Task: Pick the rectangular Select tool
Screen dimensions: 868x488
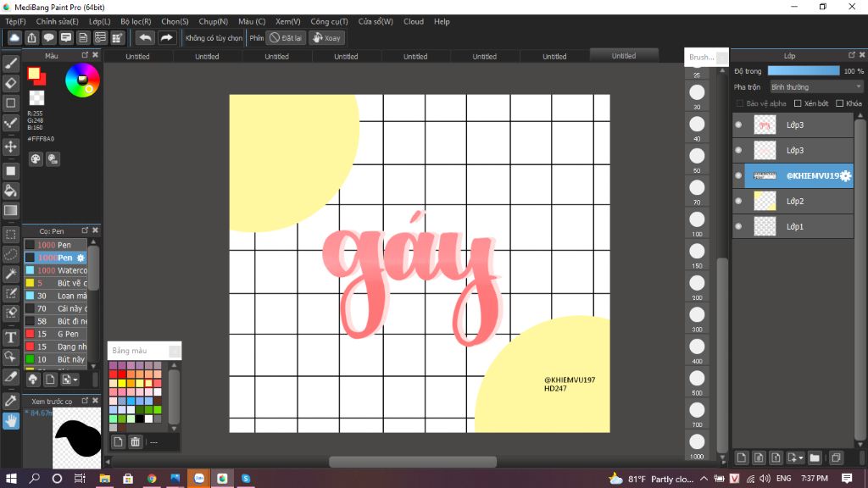Action: [x=10, y=235]
